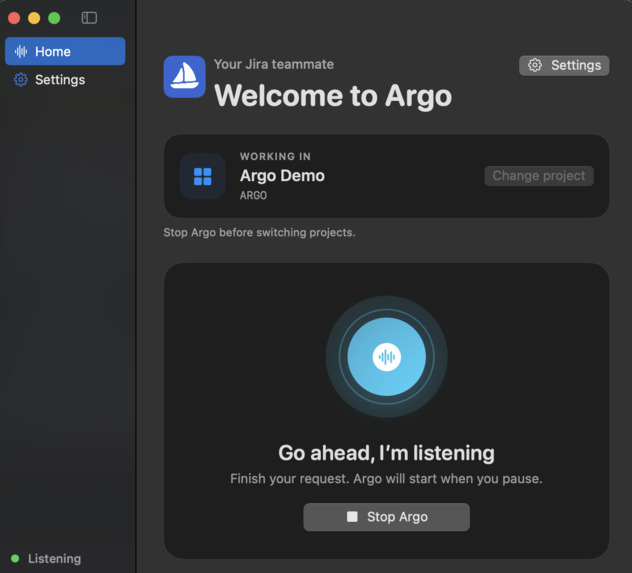Minimize the window with yellow button

[x=34, y=18]
